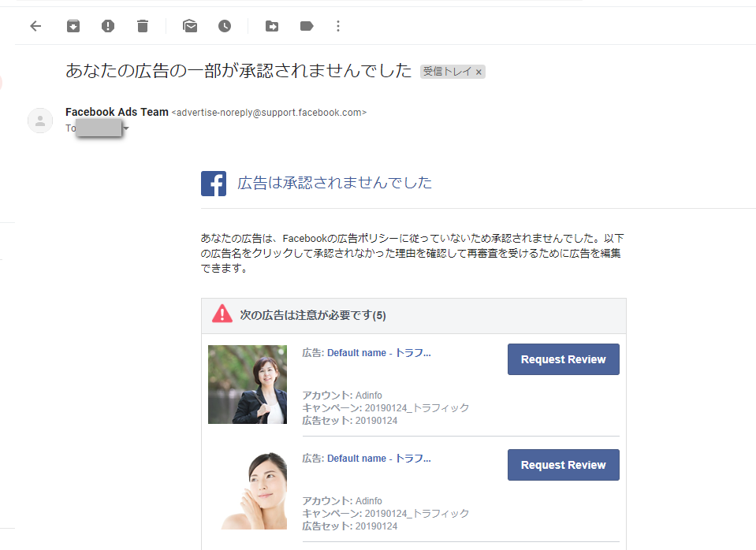The image size is (756, 550).
Task: Go back to the inbox list
Action: click(35, 26)
